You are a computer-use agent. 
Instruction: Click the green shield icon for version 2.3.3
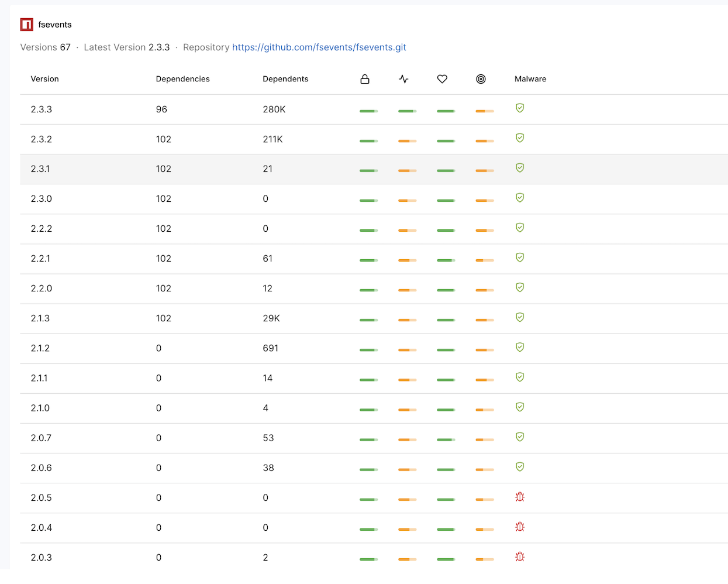click(519, 108)
